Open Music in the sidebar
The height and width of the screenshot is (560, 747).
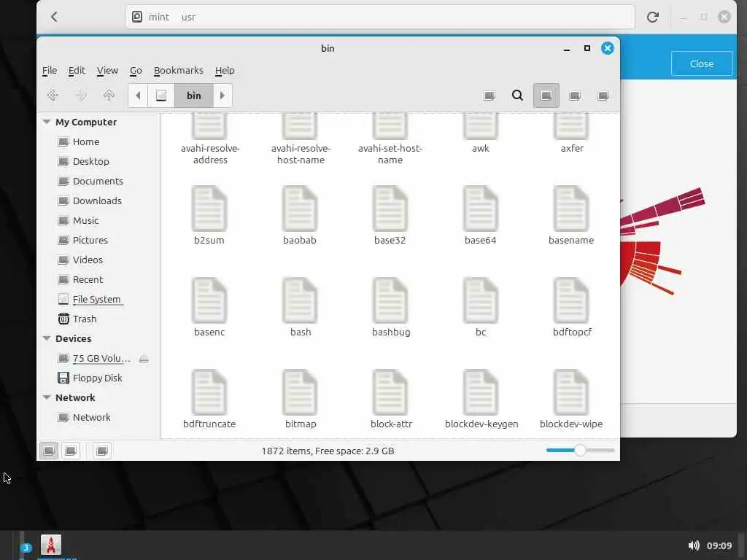[x=86, y=220]
